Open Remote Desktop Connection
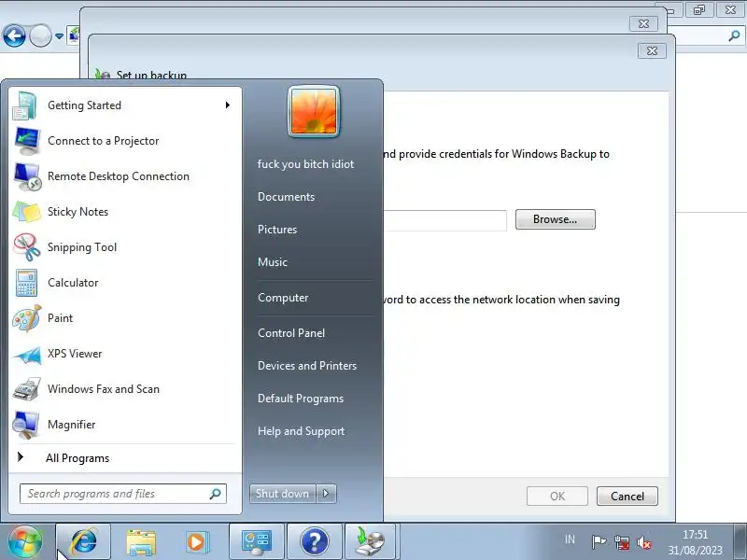Viewport: 747px width, 560px height. click(125, 176)
